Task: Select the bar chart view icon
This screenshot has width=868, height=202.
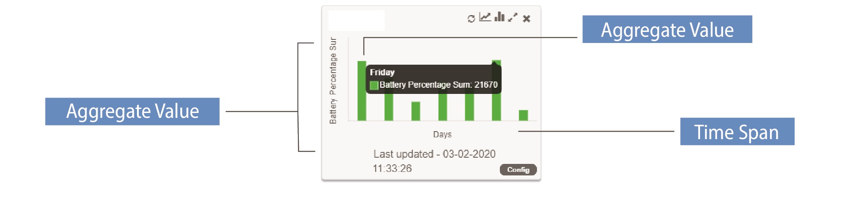Action: click(x=499, y=17)
